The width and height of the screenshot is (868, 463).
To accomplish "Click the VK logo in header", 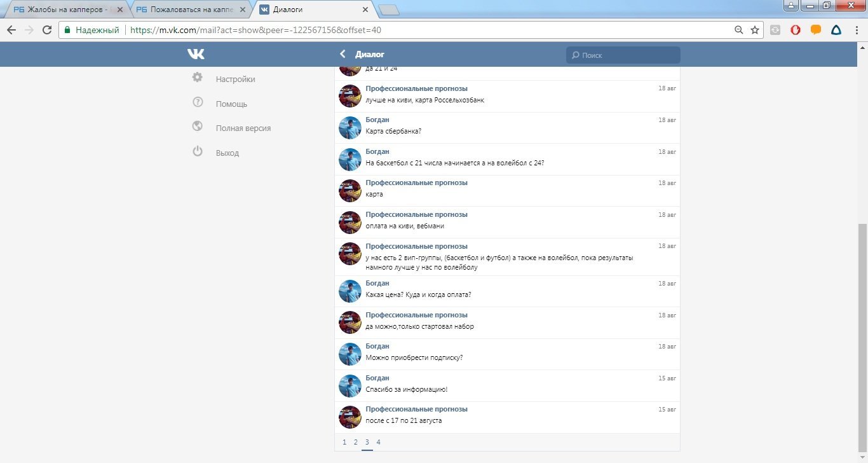I will pyautogui.click(x=196, y=55).
